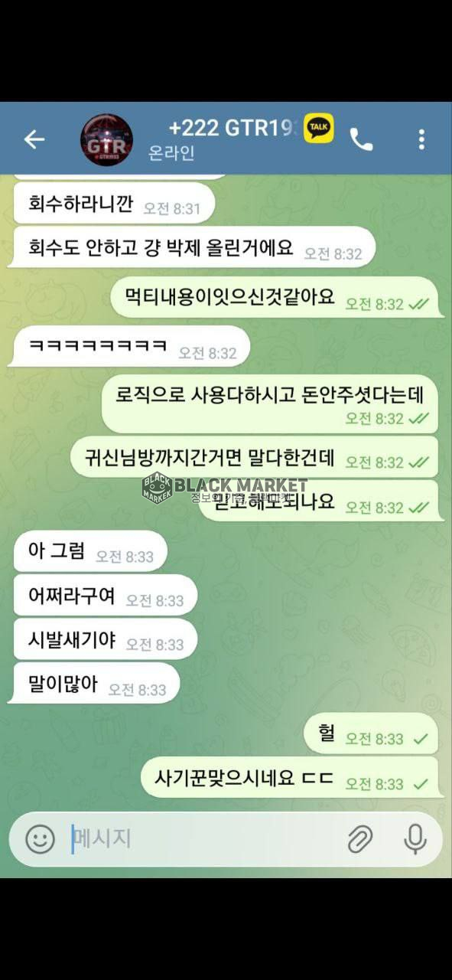Open the three-dot overflow menu
This screenshot has width=452, height=980.
[421, 139]
